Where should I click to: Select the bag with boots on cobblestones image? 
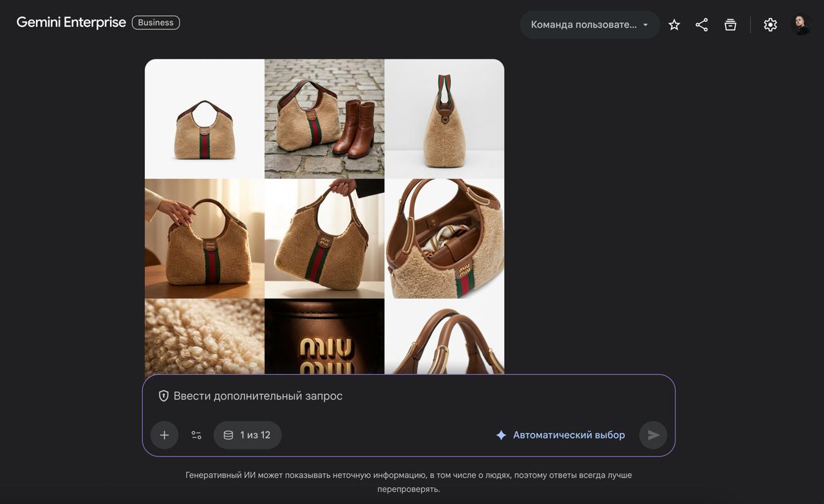click(x=324, y=118)
